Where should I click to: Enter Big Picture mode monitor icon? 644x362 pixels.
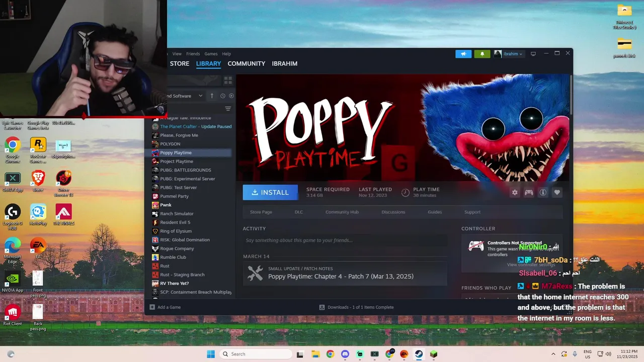533,54
